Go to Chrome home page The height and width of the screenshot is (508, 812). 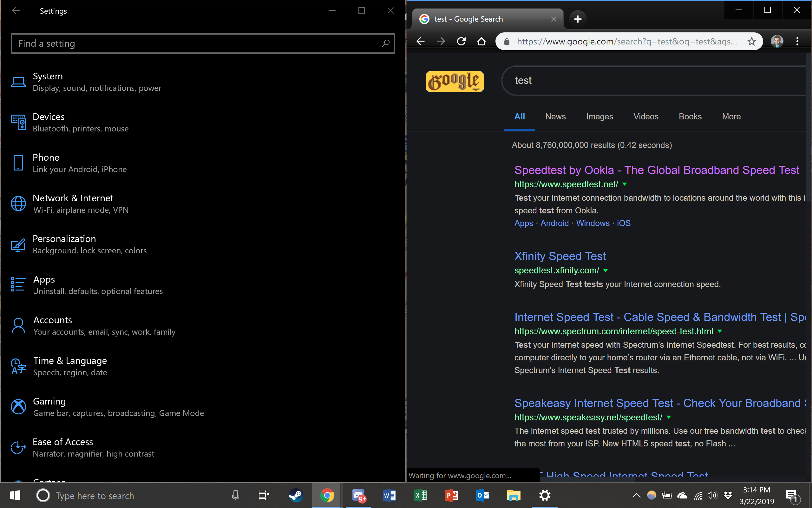481,41
